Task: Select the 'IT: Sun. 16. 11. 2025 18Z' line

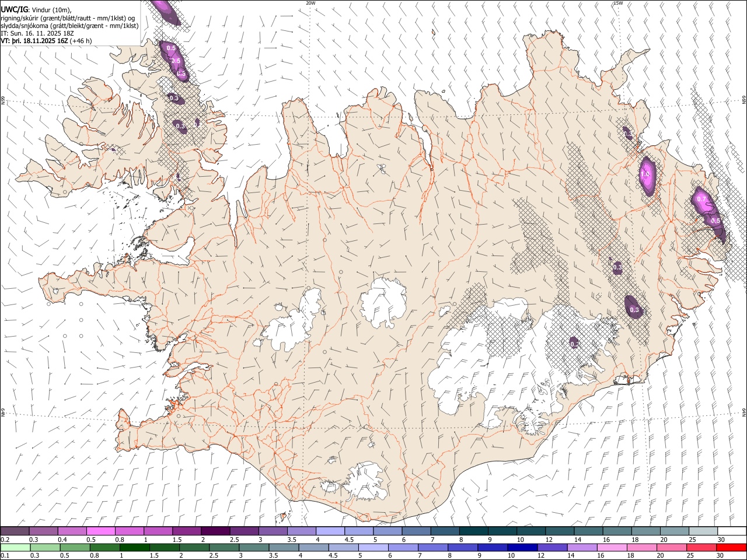Action: [x=38, y=34]
